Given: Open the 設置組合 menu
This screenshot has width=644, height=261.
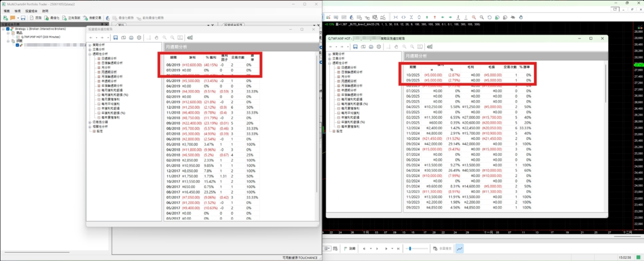Looking at the screenshot, I should (x=31, y=11).
